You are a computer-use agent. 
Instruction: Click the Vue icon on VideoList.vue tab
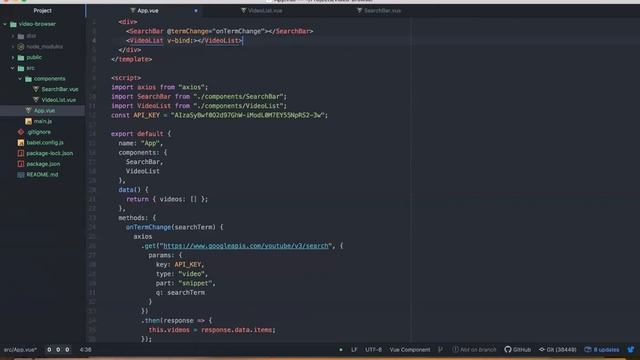coord(244,11)
